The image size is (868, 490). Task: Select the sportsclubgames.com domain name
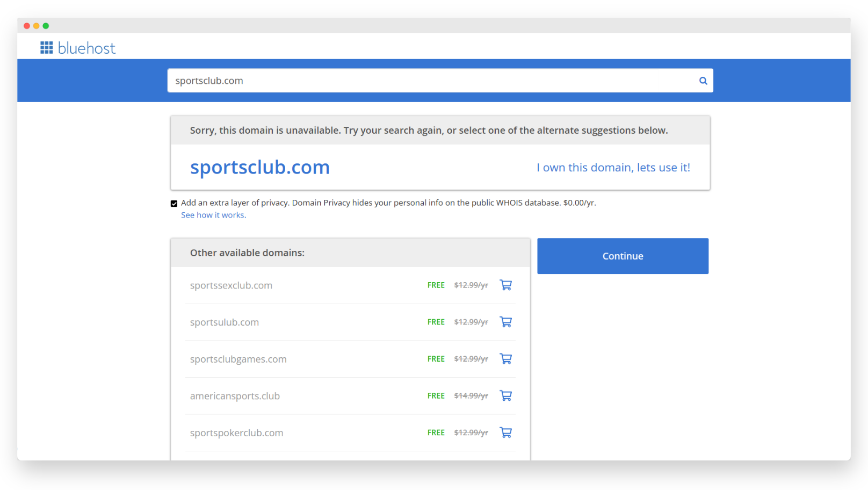point(238,359)
